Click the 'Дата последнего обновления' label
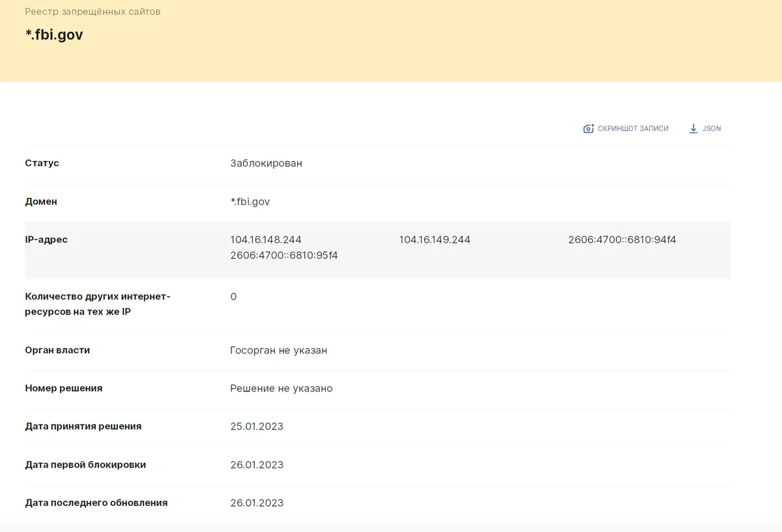 (96, 503)
